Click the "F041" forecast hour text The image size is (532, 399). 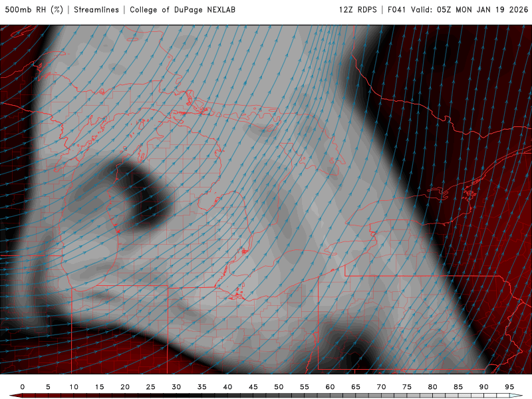[x=396, y=10]
